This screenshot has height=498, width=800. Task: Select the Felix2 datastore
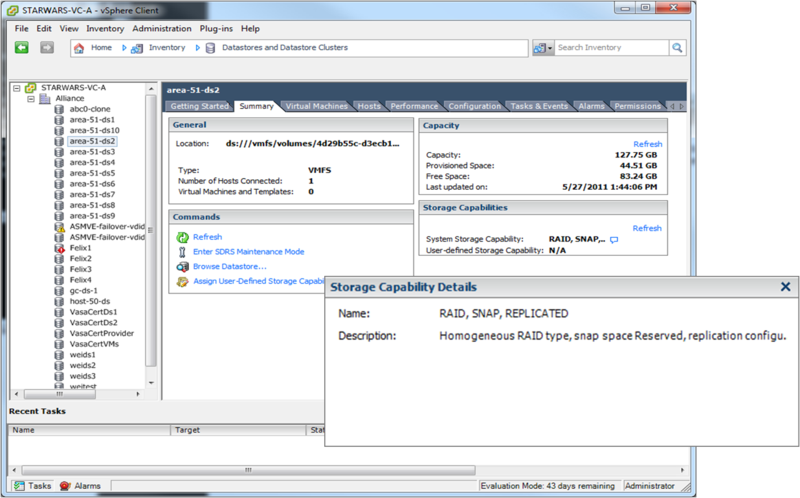tap(81, 259)
